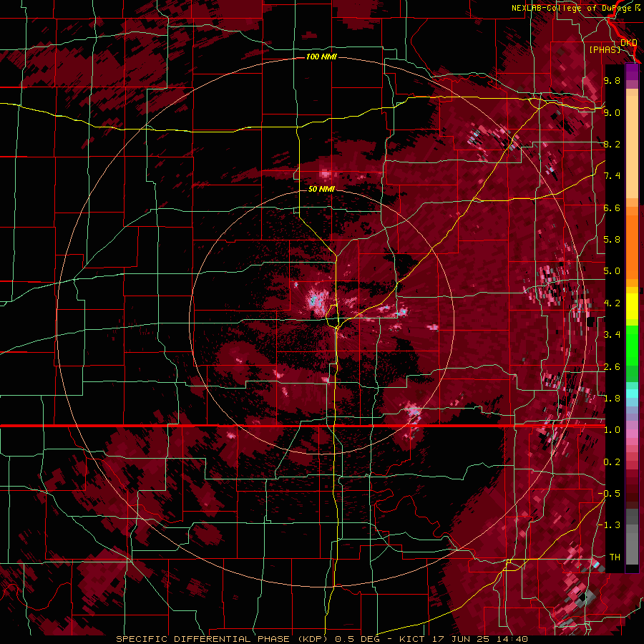644x644 pixels.
Task: Click the 0.2 scale value
Action: [x=612, y=462]
